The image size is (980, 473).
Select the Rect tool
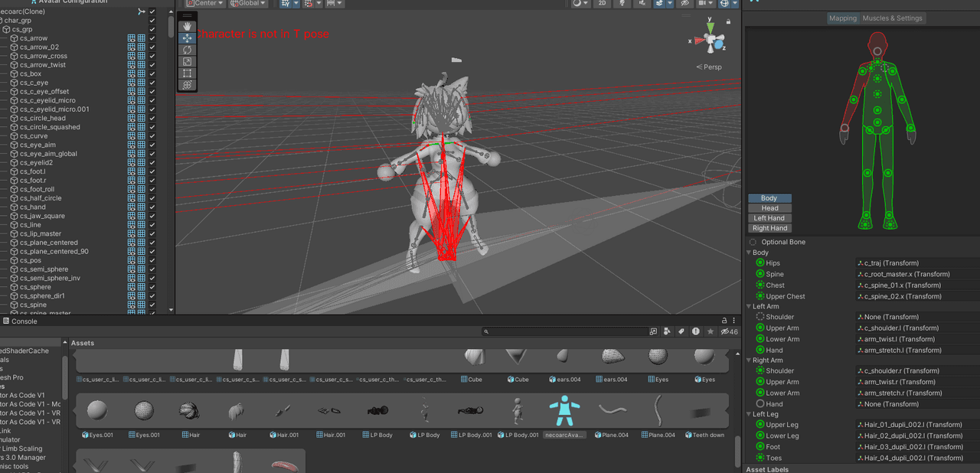tap(188, 73)
